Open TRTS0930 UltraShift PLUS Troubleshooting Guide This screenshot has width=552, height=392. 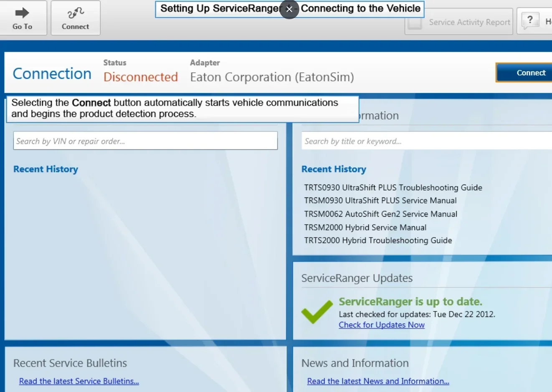pyautogui.click(x=393, y=187)
